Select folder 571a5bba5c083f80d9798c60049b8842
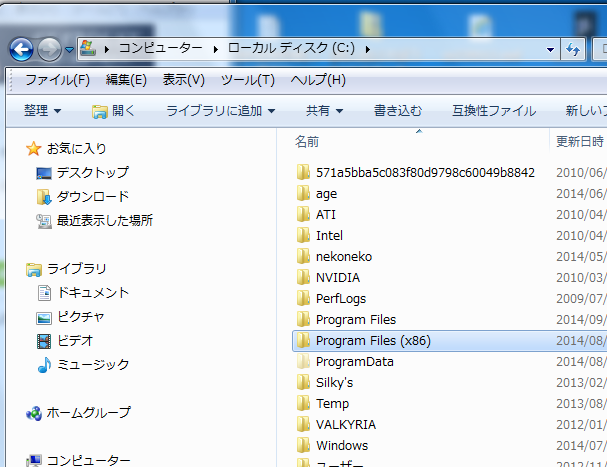 tap(425, 172)
